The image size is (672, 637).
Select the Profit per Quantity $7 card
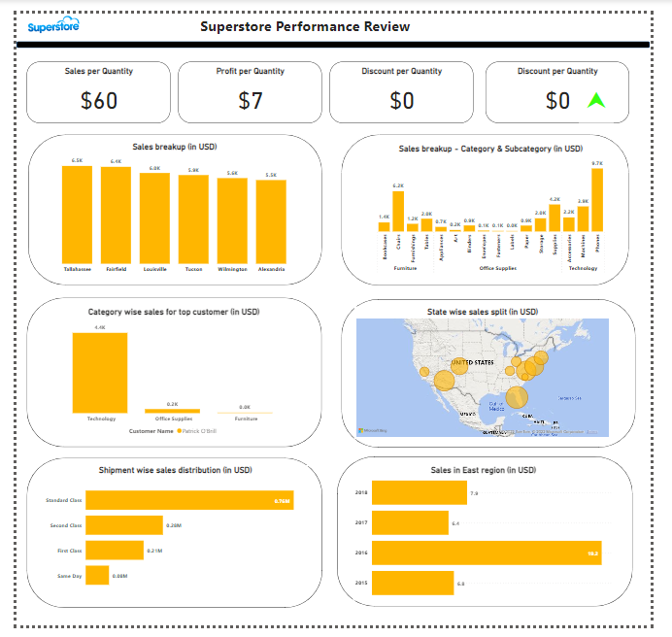250,92
